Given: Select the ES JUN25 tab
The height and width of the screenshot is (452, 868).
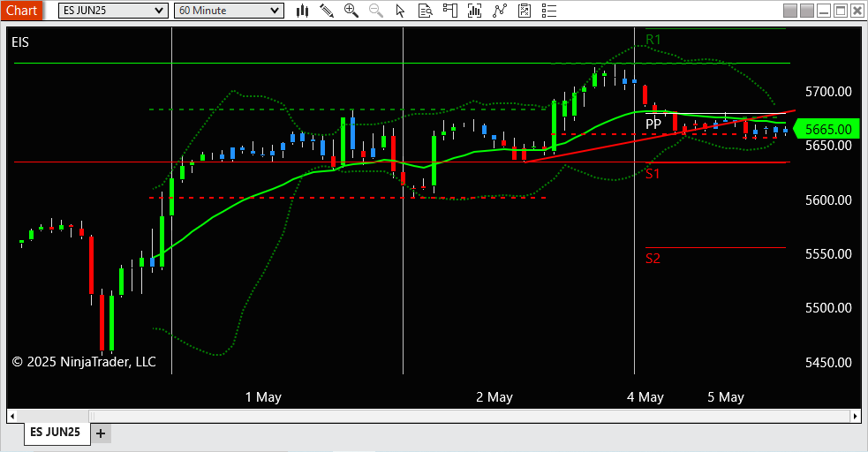Looking at the screenshot, I should click(56, 432).
